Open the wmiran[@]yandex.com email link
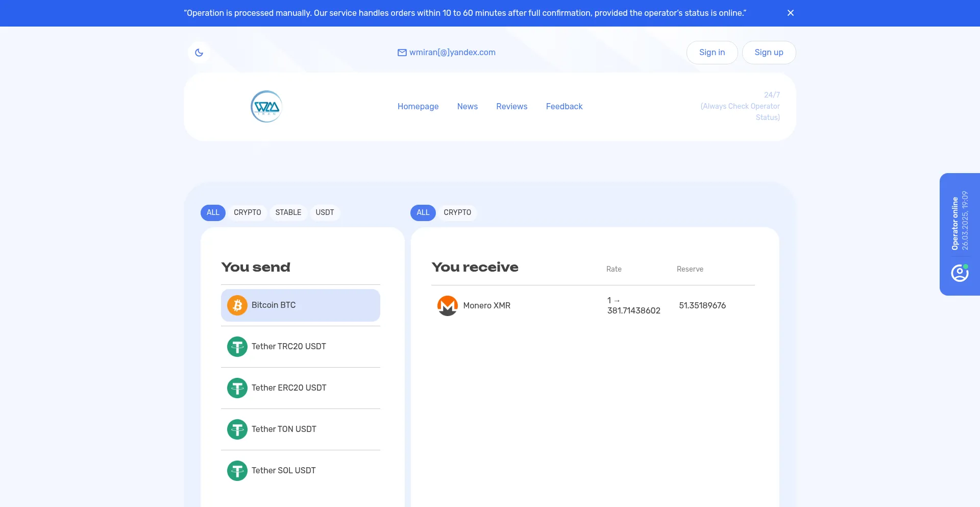Screen dimensions: 980x507 pyautogui.click(x=452, y=53)
